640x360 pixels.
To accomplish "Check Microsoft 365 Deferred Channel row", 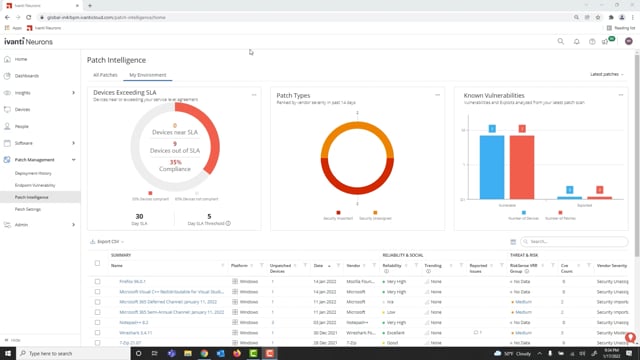I will [97, 302].
